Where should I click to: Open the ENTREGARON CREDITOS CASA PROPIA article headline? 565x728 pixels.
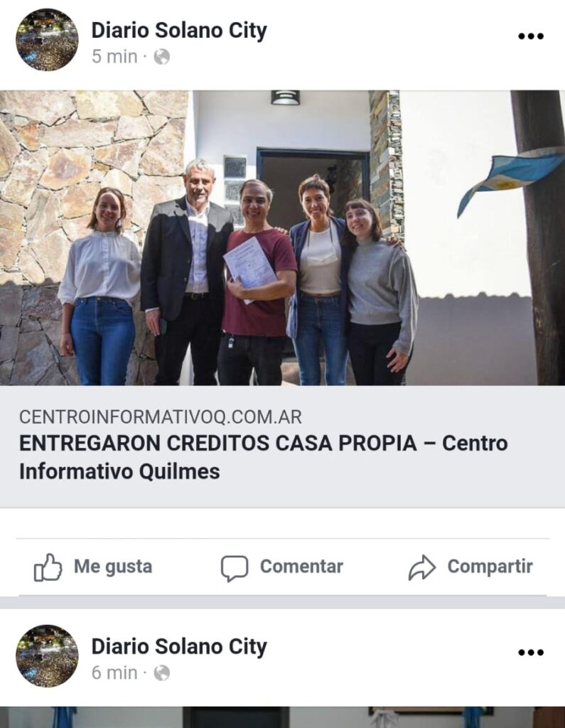(x=263, y=457)
